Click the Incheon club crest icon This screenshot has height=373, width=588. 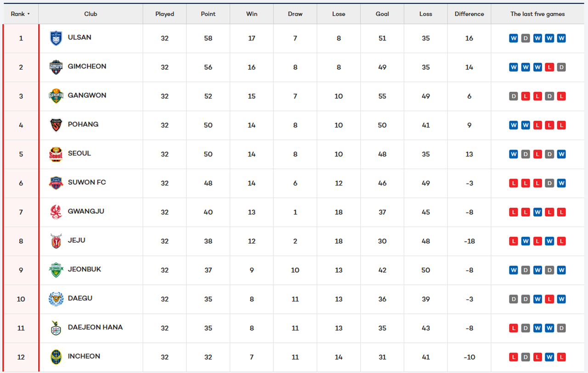tap(56, 357)
